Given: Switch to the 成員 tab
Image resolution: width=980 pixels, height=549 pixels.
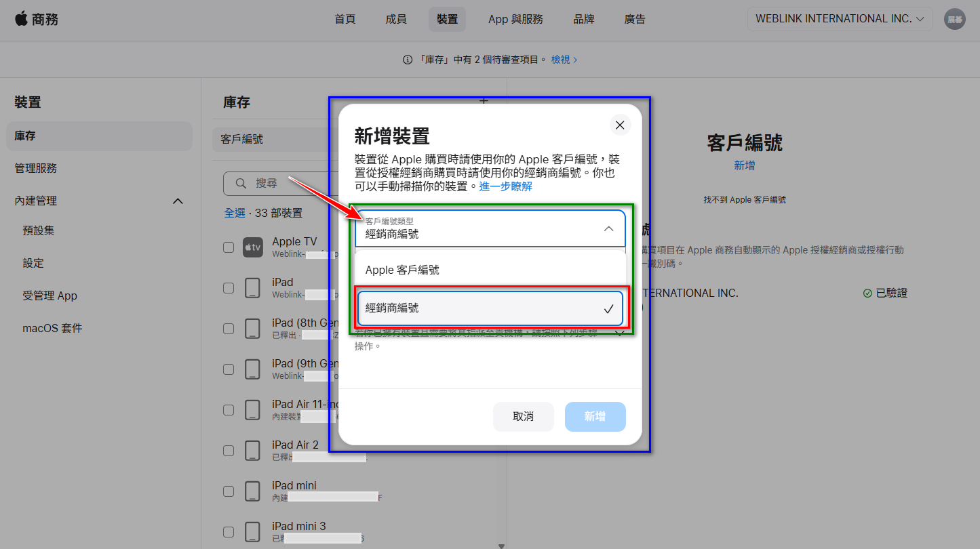Looking at the screenshot, I should coord(396,19).
